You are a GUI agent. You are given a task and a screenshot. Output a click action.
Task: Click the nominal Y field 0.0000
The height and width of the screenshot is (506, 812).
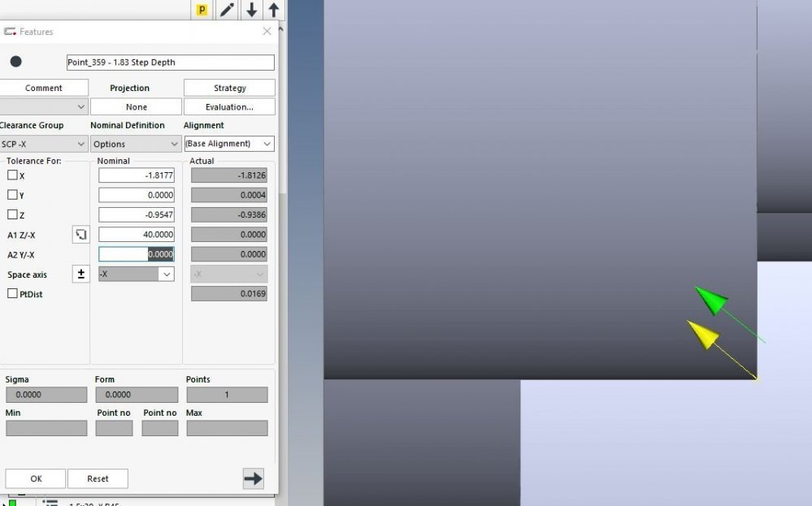click(x=137, y=195)
